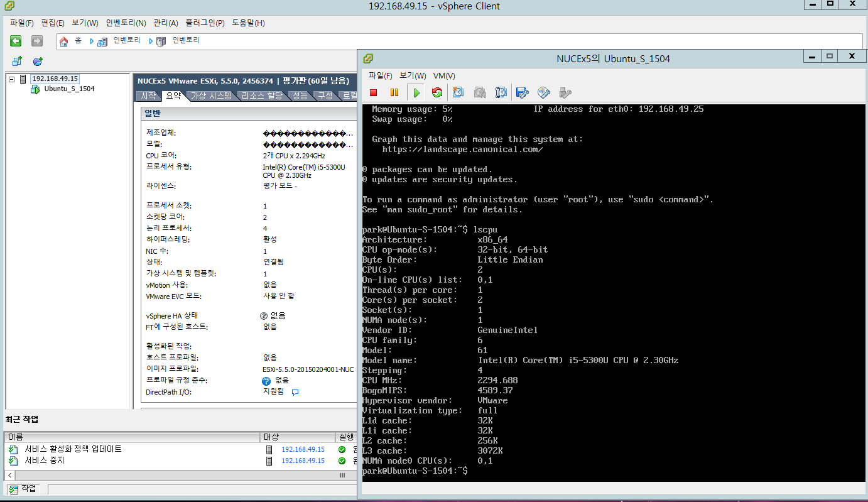Create new virtual machine toolbar icon

coord(17,62)
